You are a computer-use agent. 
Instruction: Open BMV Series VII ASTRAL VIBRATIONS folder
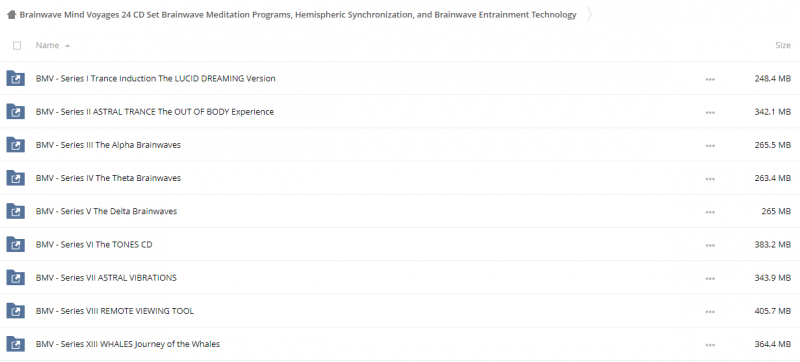(x=106, y=278)
